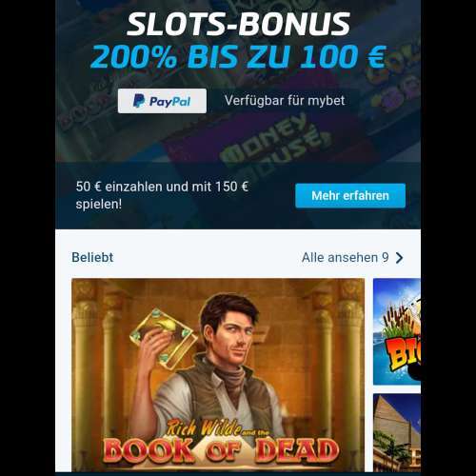Click the 200% BIS ZU 100 € text
476x476 pixels.
coord(239,57)
